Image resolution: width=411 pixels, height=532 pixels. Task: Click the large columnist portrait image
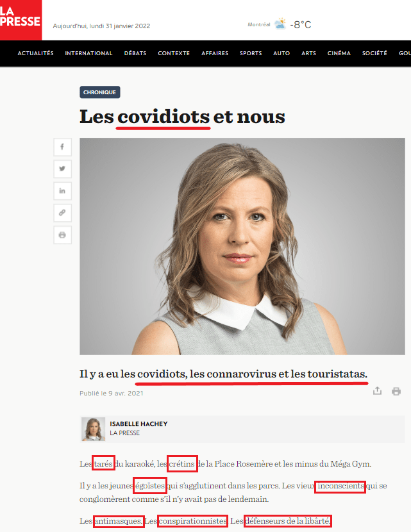click(x=242, y=246)
